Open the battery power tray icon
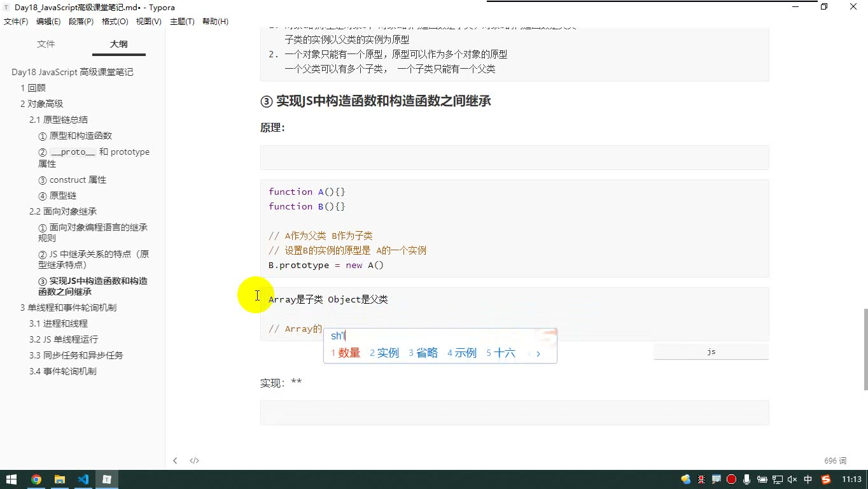868x489 pixels. pos(762,479)
